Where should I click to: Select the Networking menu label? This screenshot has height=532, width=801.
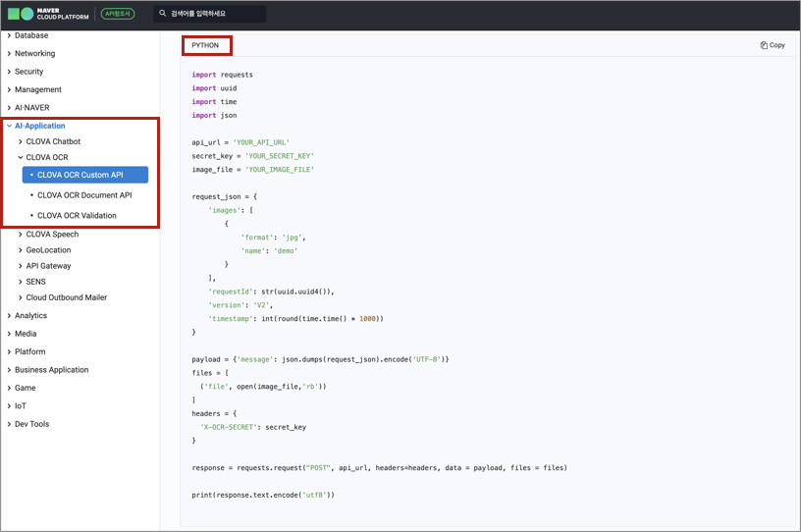34,53
